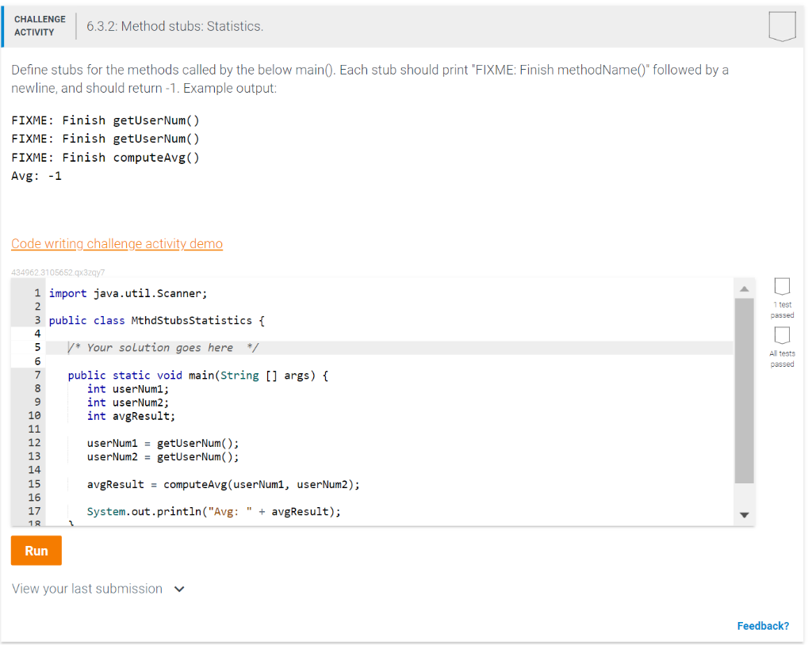Click the "Feedback?" link

pyautogui.click(x=762, y=625)
